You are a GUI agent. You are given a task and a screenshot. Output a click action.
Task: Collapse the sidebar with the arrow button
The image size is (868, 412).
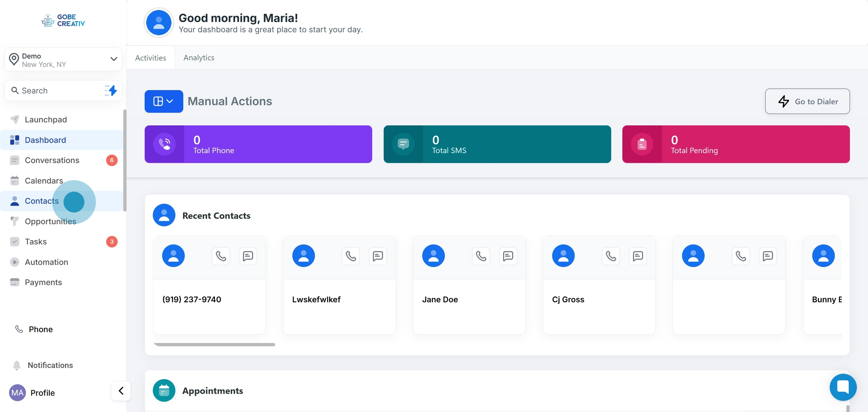coord(121,390)
